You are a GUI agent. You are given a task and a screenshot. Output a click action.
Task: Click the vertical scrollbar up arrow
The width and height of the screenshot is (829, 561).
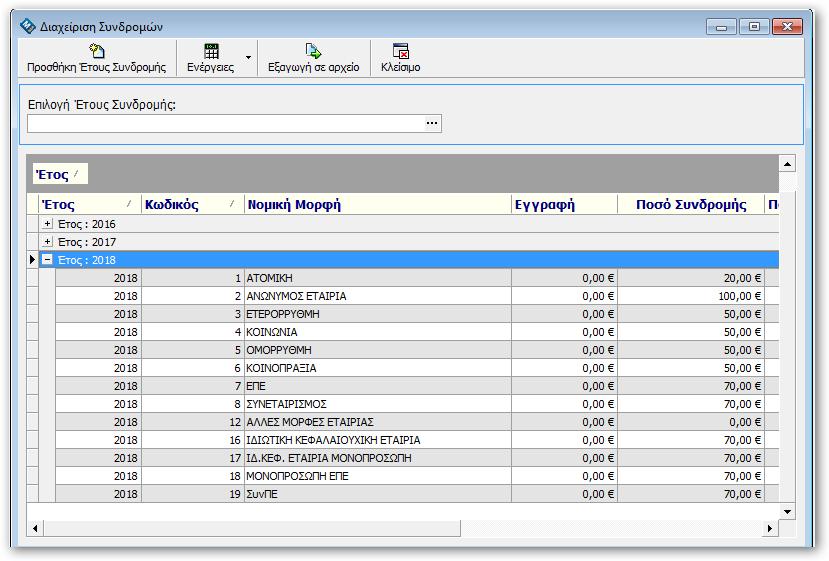(x=787, y=164)
